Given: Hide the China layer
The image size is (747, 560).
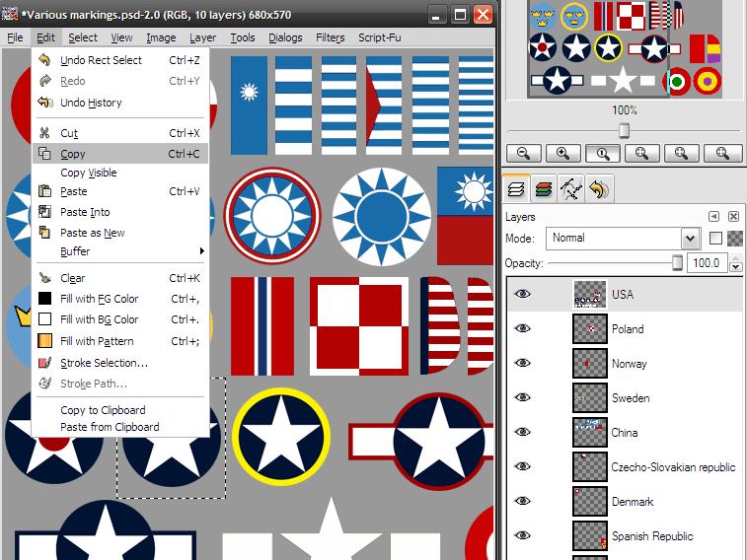Looking at the screenshot, I should 523,432.
